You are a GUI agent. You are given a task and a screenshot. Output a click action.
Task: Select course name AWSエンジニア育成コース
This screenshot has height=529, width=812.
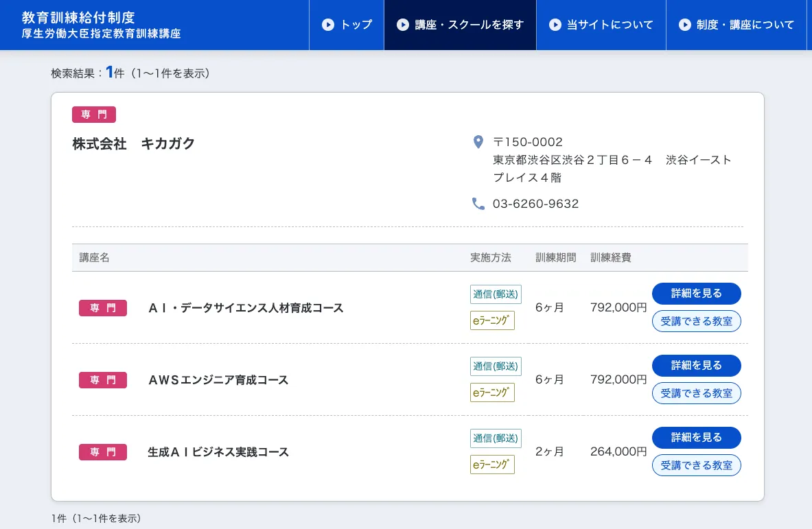point(218,380)
